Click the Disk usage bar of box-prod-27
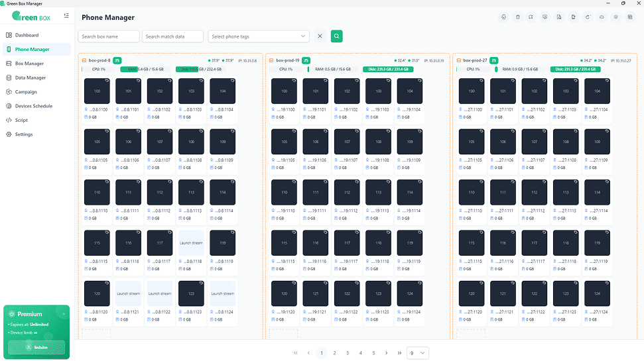The height and width of the screenshot is (361, 644). tap(576, 70)
